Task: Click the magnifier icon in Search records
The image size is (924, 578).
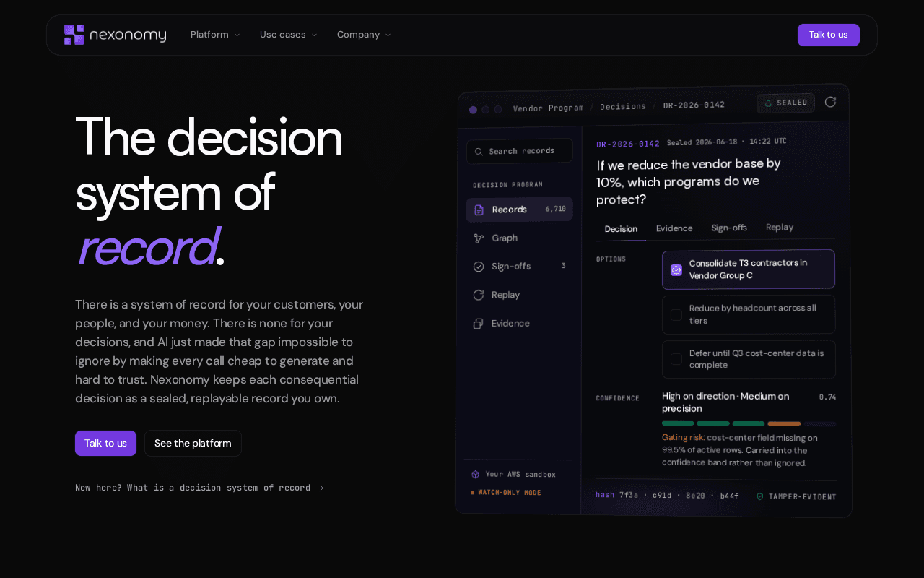Action: click(479, 151)
